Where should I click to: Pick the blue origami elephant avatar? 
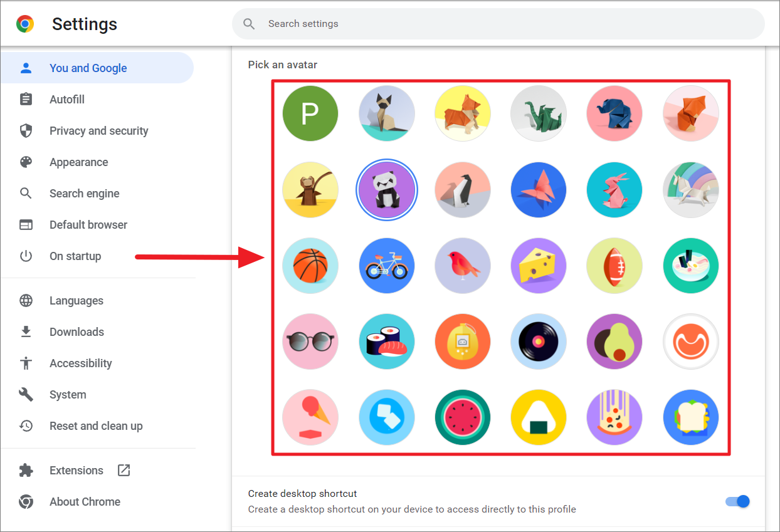(x=614, y=113)
